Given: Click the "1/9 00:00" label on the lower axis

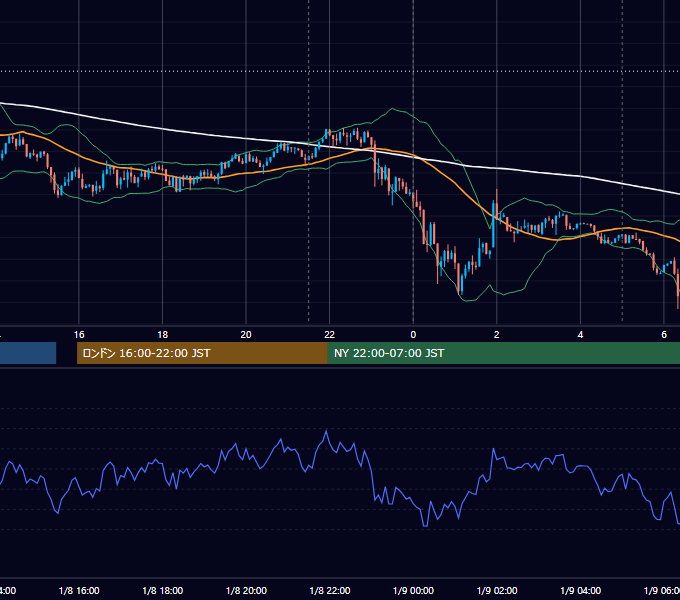Looking at the screenshot, I should 413,590.
